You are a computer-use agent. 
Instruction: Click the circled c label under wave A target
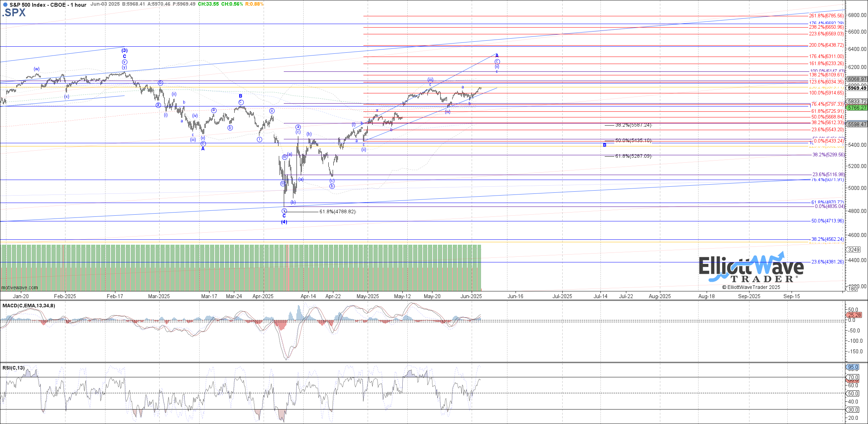pos(497,62)
